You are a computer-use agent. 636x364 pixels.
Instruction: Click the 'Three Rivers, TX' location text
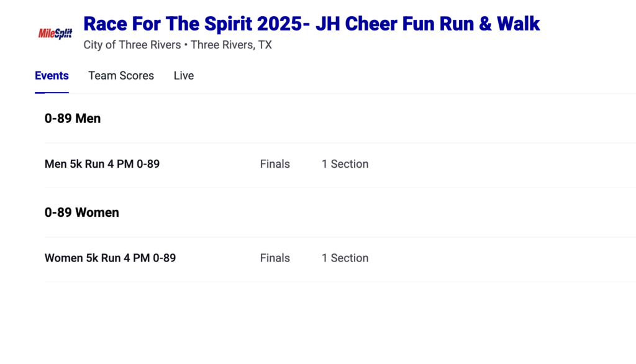click(231, 45)
